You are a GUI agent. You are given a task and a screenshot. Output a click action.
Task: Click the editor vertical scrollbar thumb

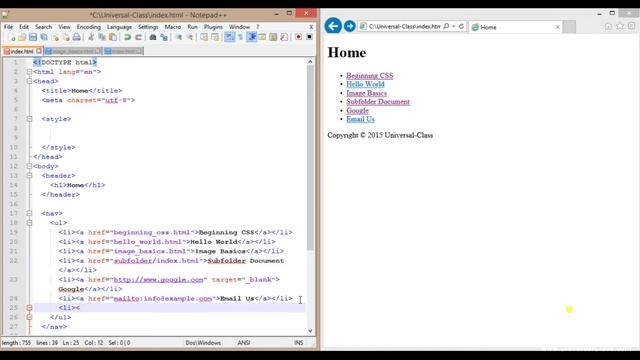[x=310, y=158]
